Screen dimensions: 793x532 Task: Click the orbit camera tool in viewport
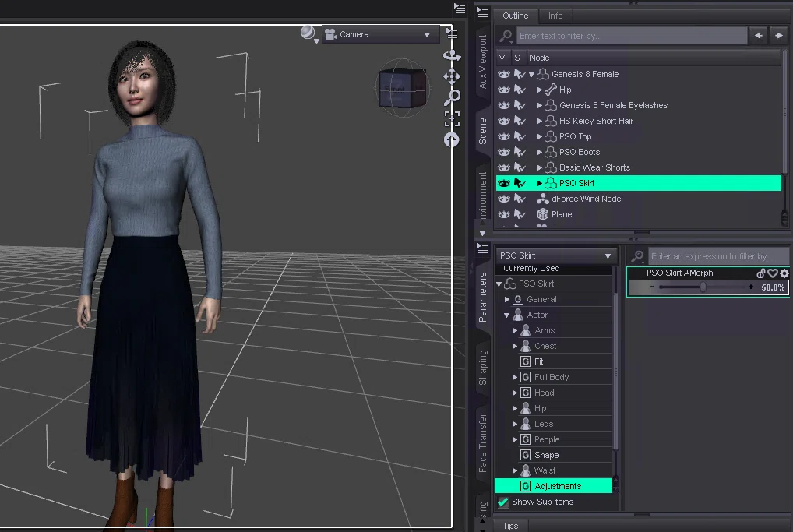click(x=452, y=55)
